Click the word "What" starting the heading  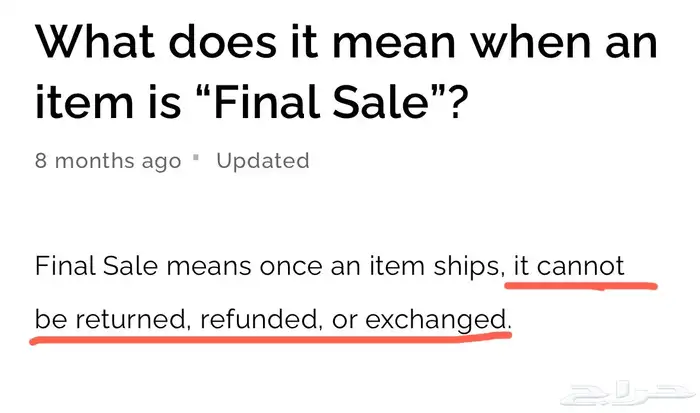[x=95, y=42]
